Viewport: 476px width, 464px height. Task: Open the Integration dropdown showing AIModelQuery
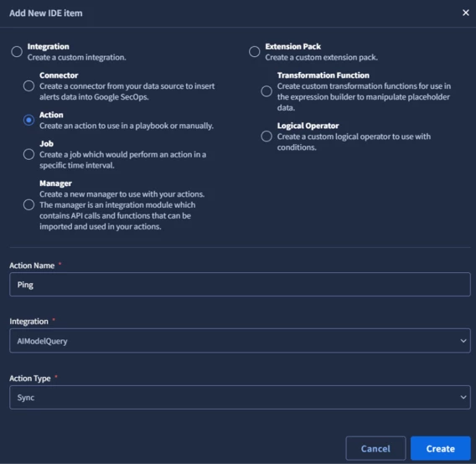click(240, 341)
